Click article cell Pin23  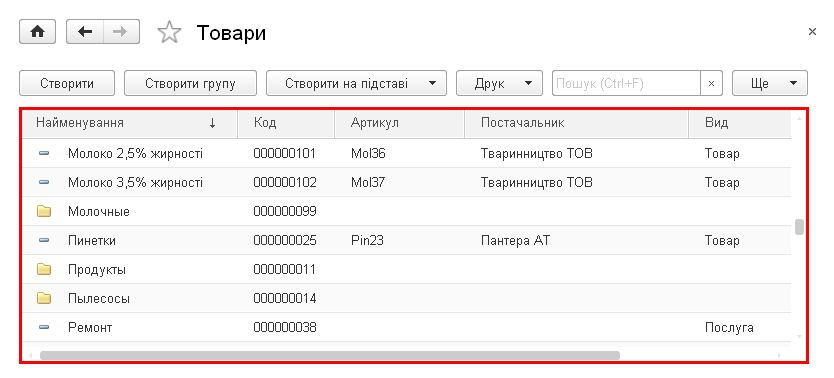pyautogui.click(x=367, y=240)
